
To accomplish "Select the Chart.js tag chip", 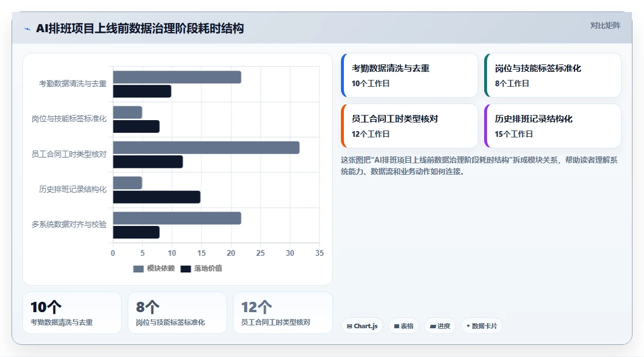I will point(362,326).
